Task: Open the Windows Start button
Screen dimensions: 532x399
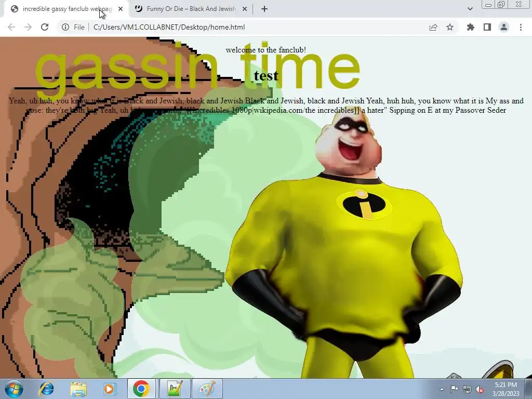Action: 14,389
